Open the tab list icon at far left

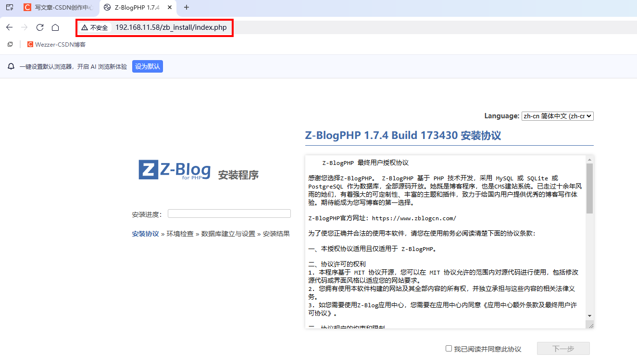coord(10,7)
